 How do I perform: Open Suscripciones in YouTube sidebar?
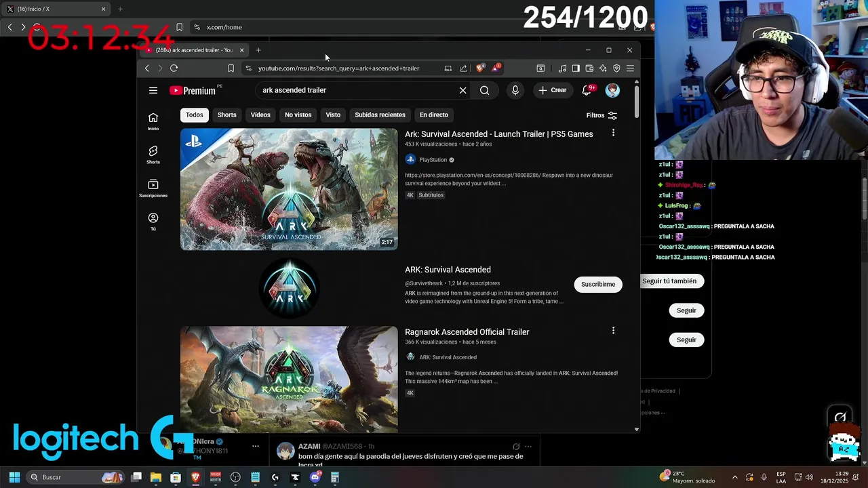[x=153, y=188]
